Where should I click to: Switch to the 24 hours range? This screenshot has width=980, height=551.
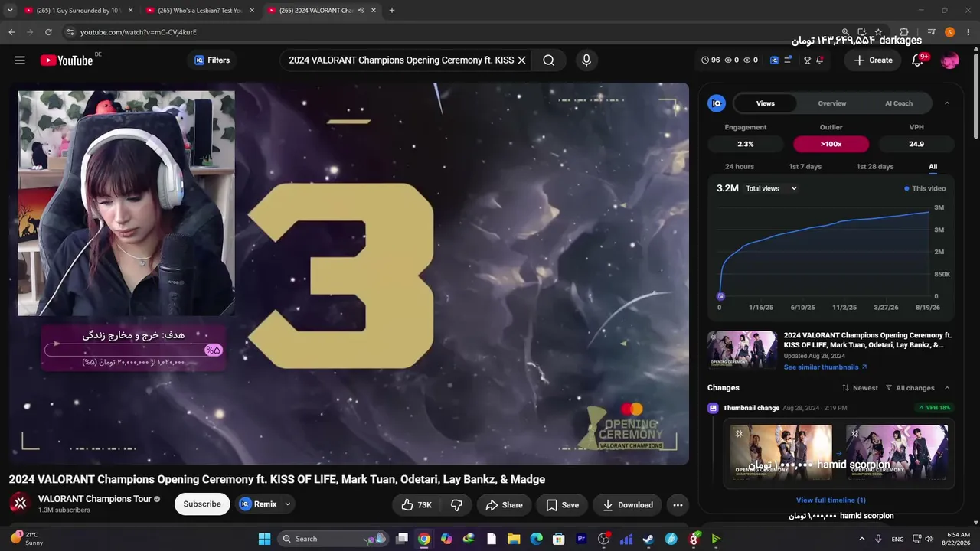point(740,167)
